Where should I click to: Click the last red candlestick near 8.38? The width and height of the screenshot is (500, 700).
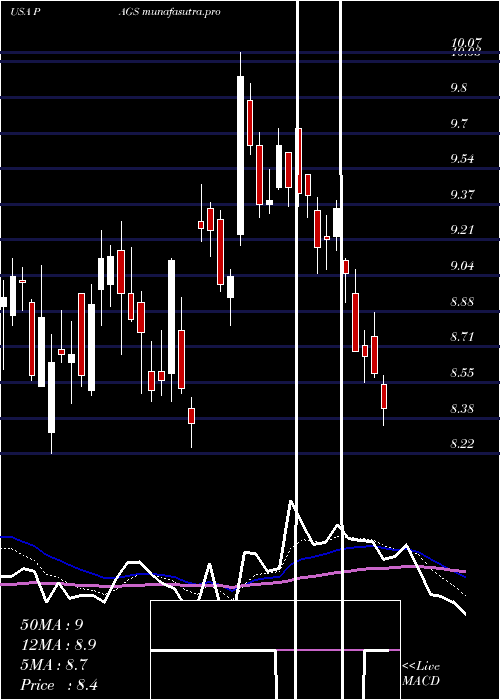click(x=384, y=396)
